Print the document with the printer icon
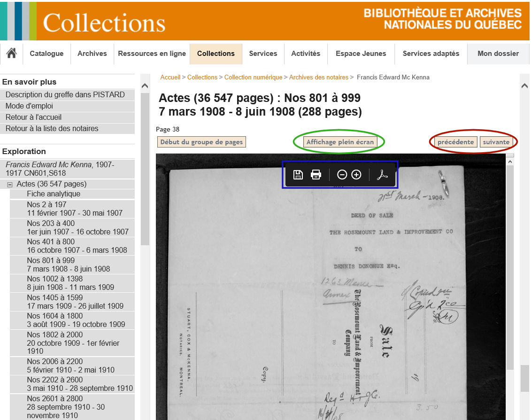531x420 pixels. click(316, 175)
